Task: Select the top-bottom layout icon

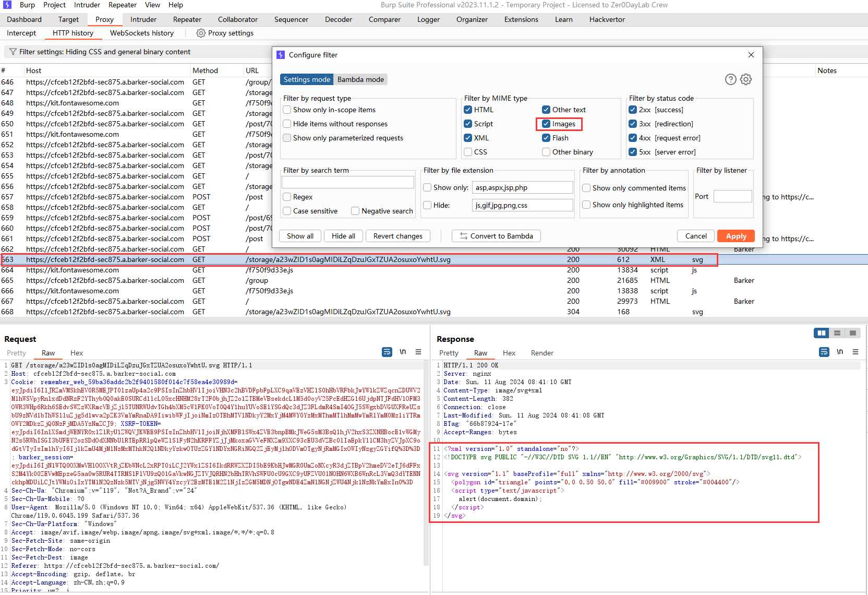Action: pyautogui.click(x=837, y=333)
